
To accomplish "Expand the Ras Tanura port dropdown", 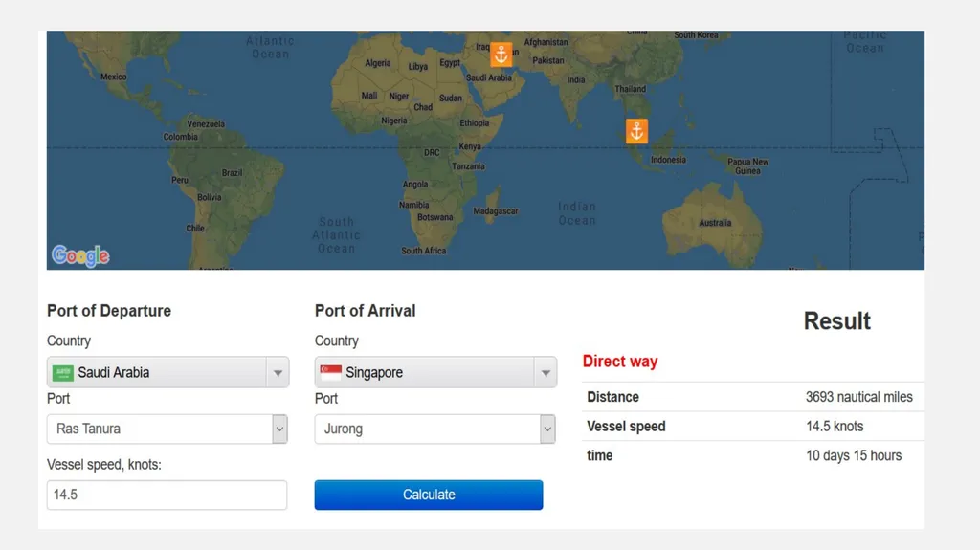I will [x=279, y=429].
